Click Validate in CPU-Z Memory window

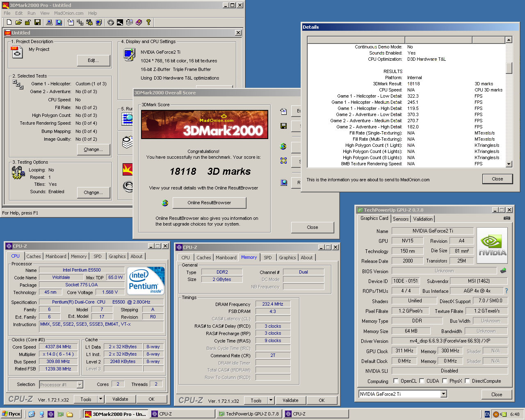290,400
